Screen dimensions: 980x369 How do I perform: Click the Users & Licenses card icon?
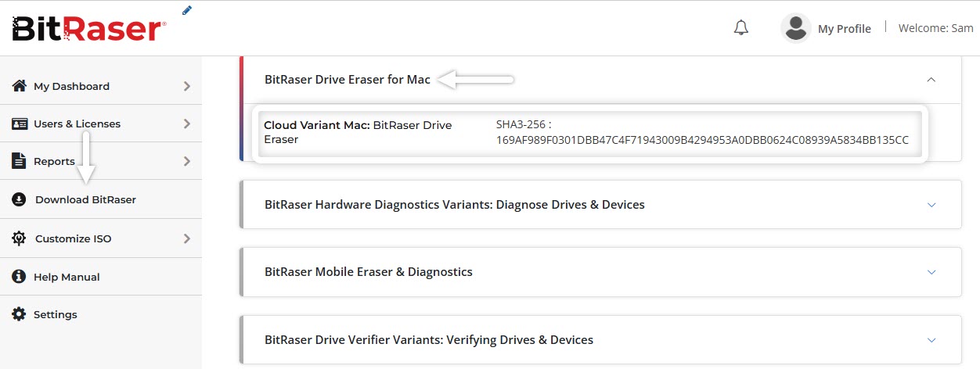click(x=20, y=124)
